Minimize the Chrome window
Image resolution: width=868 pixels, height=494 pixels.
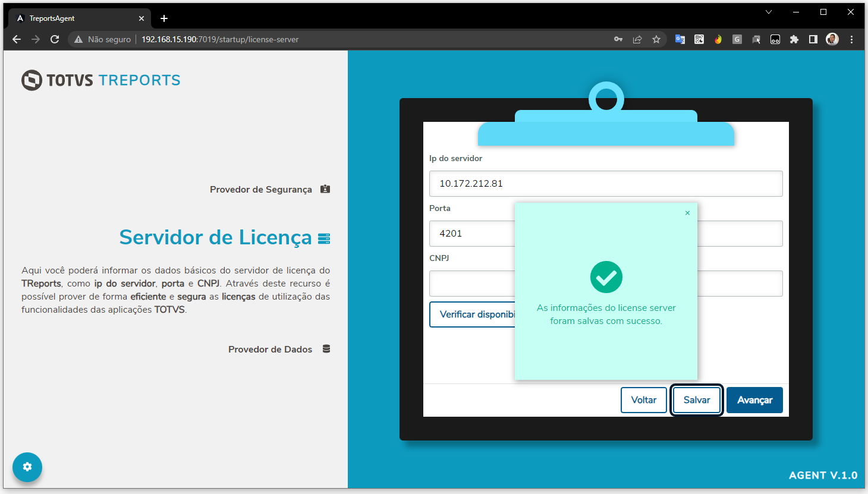[x=796, y=12]
